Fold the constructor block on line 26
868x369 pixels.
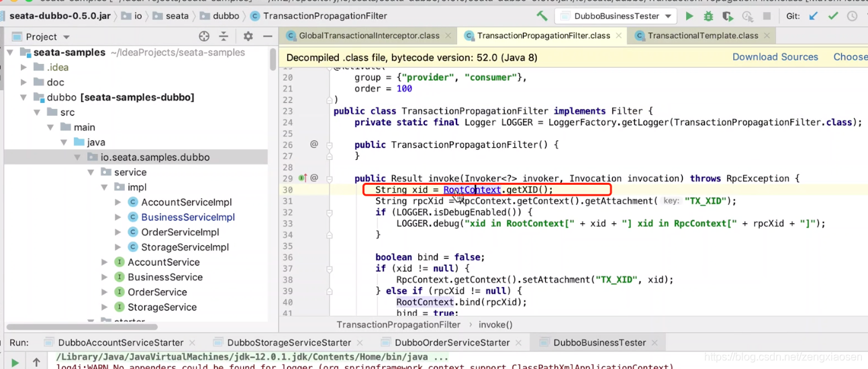tap(331, 145)
